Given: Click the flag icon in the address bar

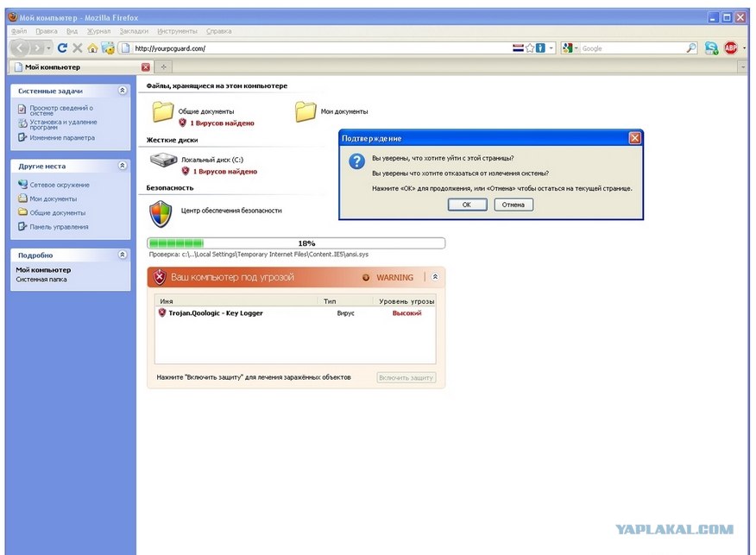Looking at the screenshot, I should (518, 48).
